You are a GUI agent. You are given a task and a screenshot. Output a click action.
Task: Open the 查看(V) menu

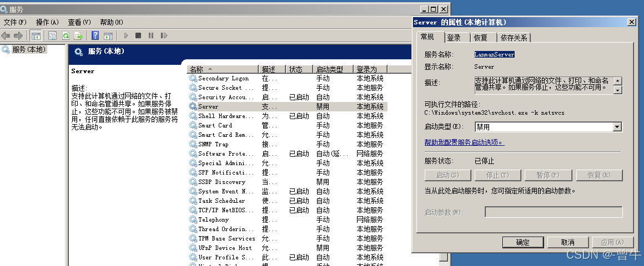79,22
